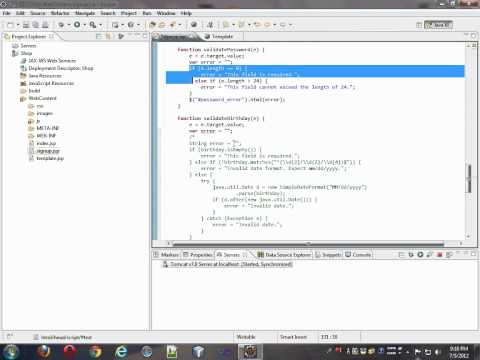
Task: Click the Open Web Browser globe icon
Action: (194, 25)
